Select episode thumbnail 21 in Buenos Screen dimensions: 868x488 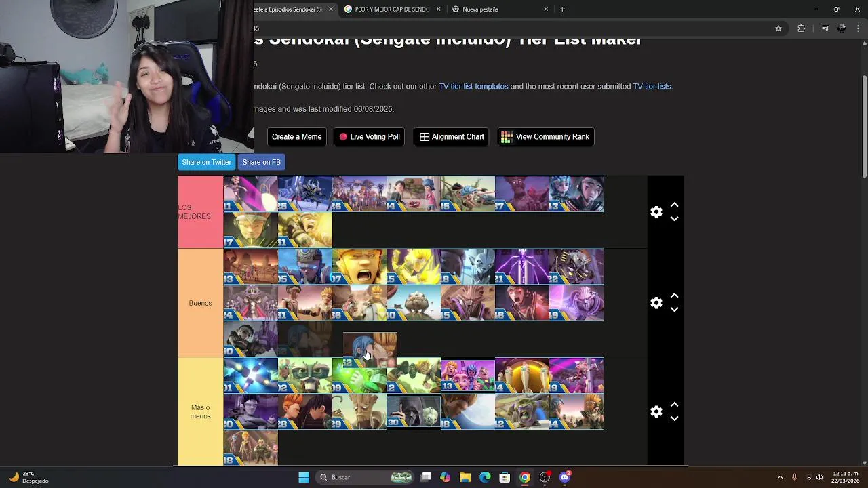tap(522, 266)
